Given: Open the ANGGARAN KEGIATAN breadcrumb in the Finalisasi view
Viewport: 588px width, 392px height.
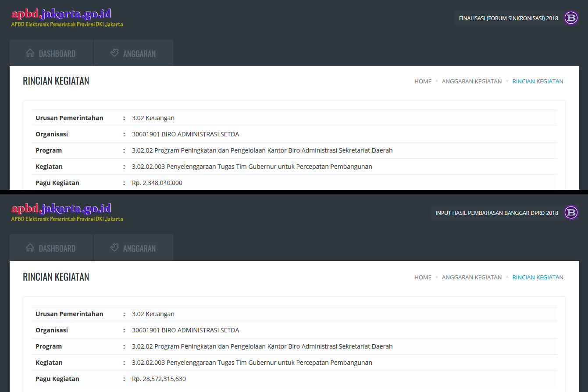Looking at the screenshot, I should [471, 82].
